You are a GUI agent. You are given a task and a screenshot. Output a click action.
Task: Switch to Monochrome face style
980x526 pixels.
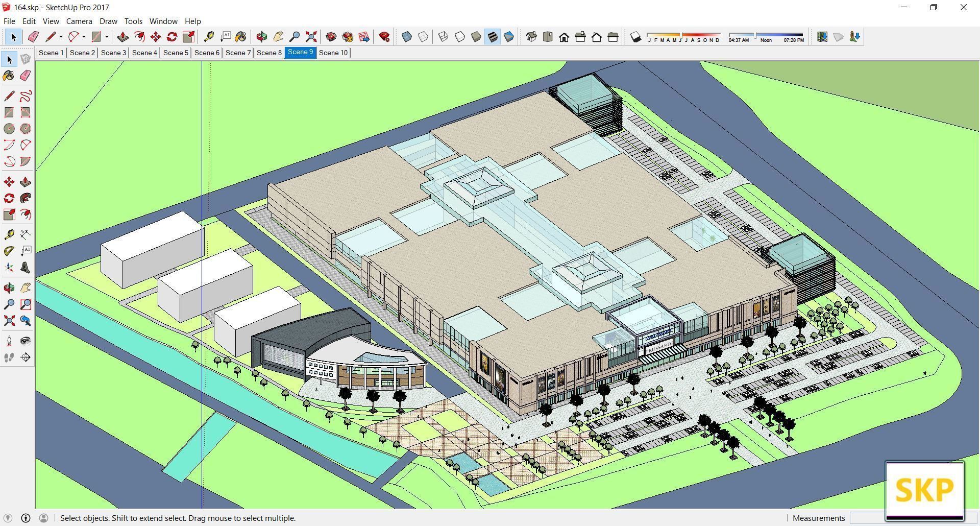point(509,37)
